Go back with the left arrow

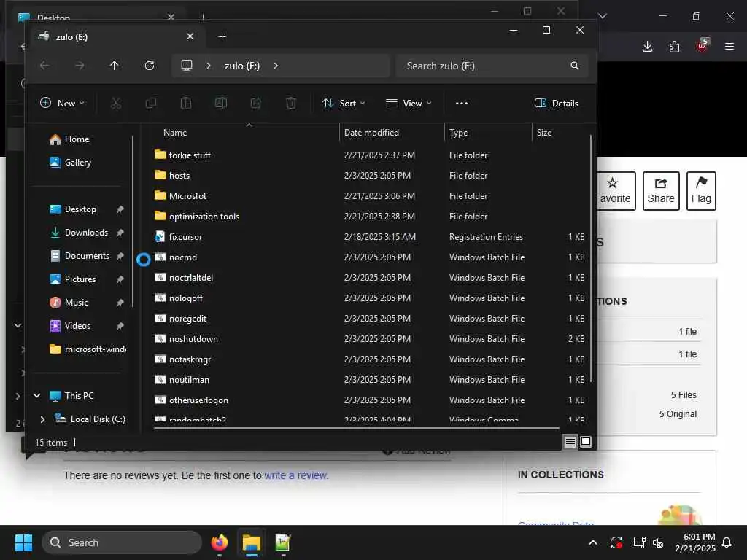pyautogui.click(x=44, y=66)
